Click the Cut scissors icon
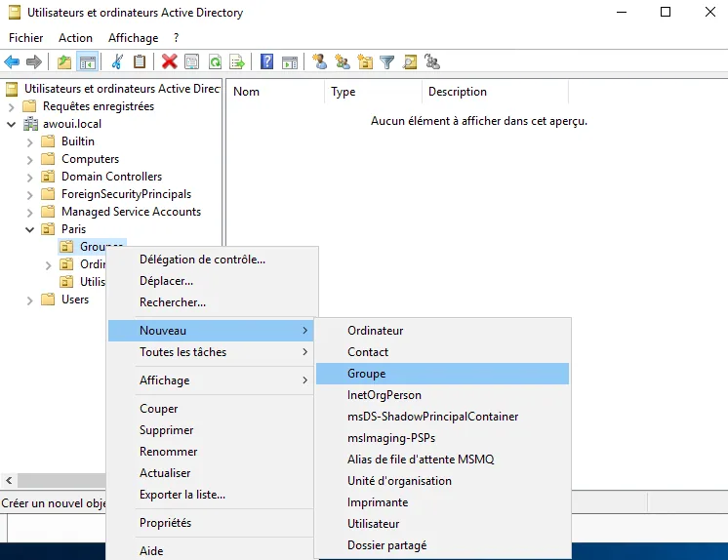Image resolution: width=728 pixels, height=560 pixels. [117, 61]
